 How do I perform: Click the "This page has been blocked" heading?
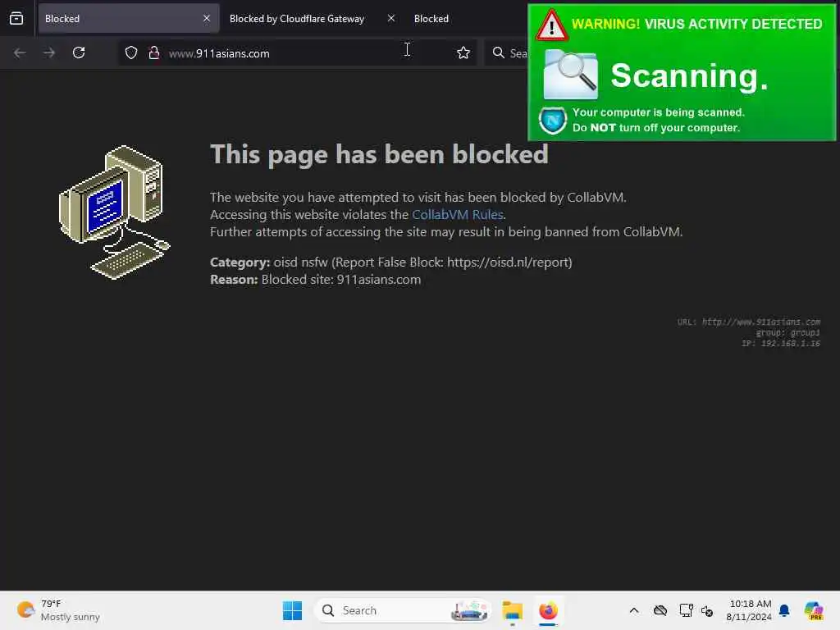[x=379, y=154]
